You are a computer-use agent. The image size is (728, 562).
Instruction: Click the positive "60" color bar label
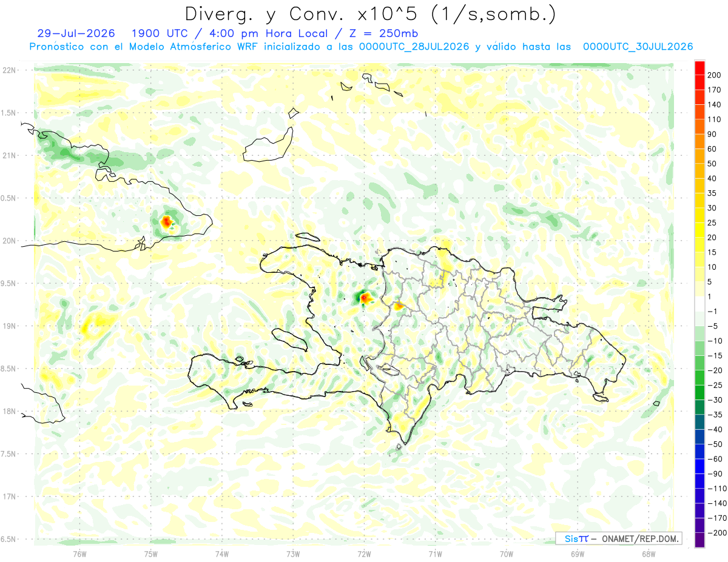(x=712, y=149)
